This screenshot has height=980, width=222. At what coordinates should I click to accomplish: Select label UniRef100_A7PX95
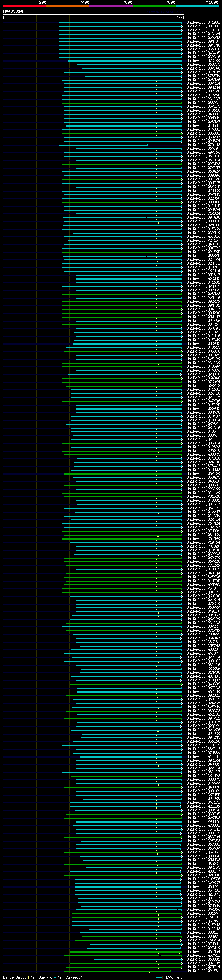click(x=203, y=72)
